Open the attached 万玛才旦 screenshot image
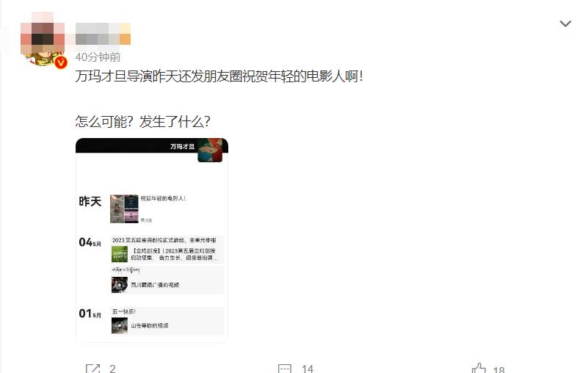Viewport: 588px width, 373px height. pos(152,240)
